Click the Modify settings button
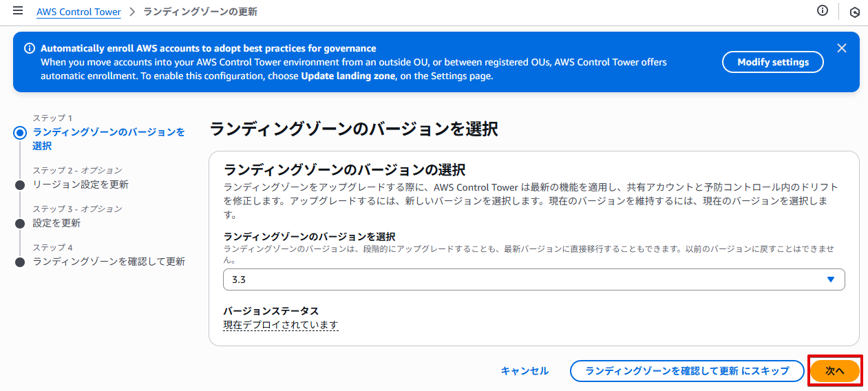868x391 pixels. pos(772,62)
